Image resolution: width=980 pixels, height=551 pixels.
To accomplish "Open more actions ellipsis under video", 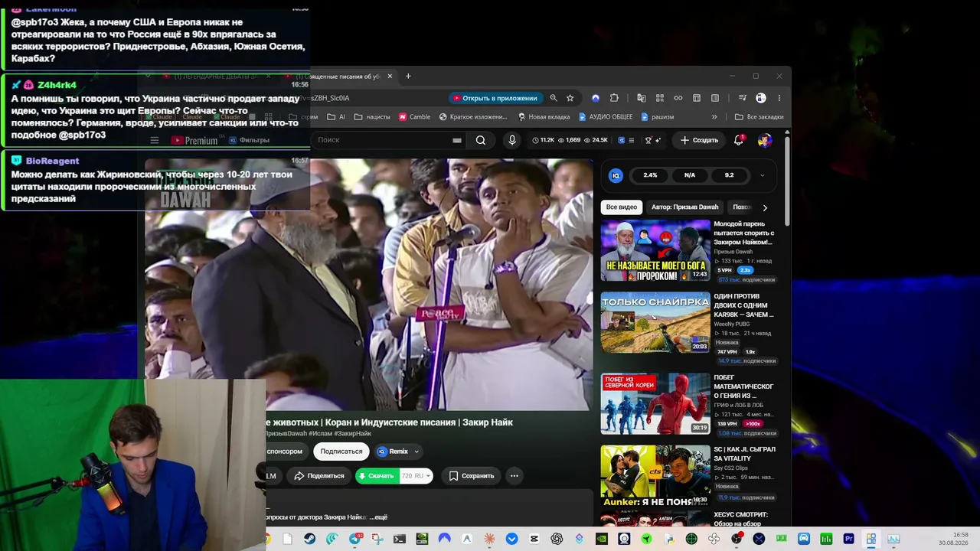I will pos(514,476).
